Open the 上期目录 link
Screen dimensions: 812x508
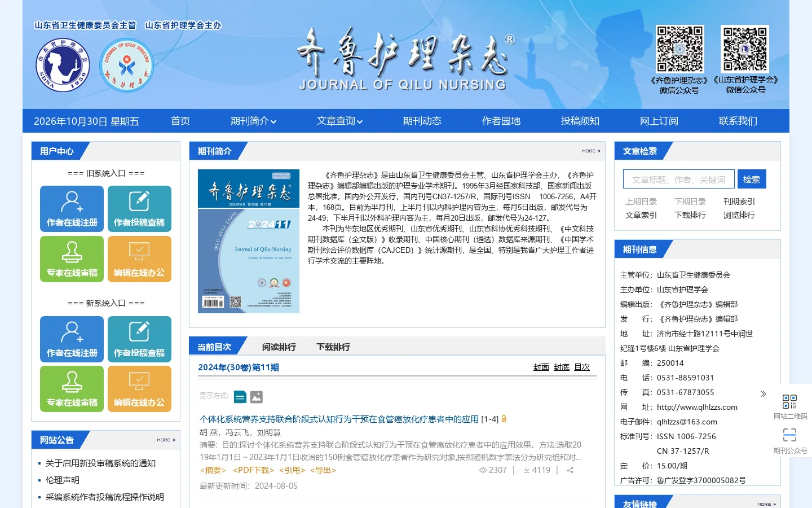[x=641, y=202]
